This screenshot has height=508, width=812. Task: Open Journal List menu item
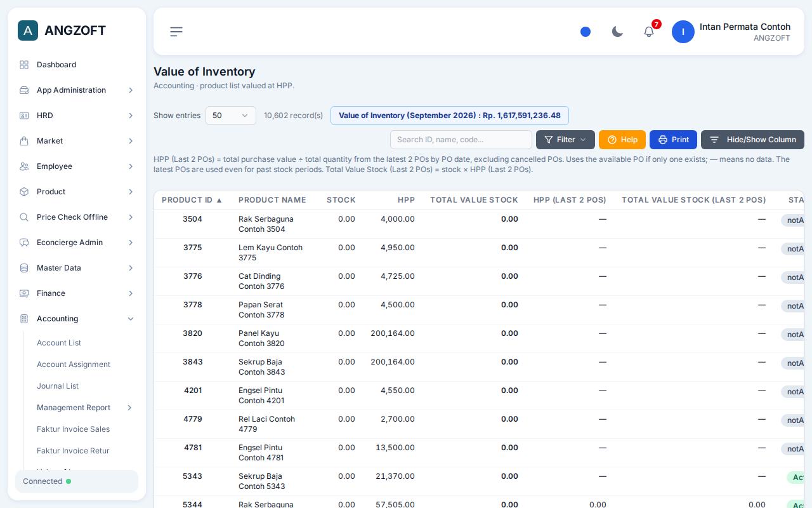tap(58, 386)
